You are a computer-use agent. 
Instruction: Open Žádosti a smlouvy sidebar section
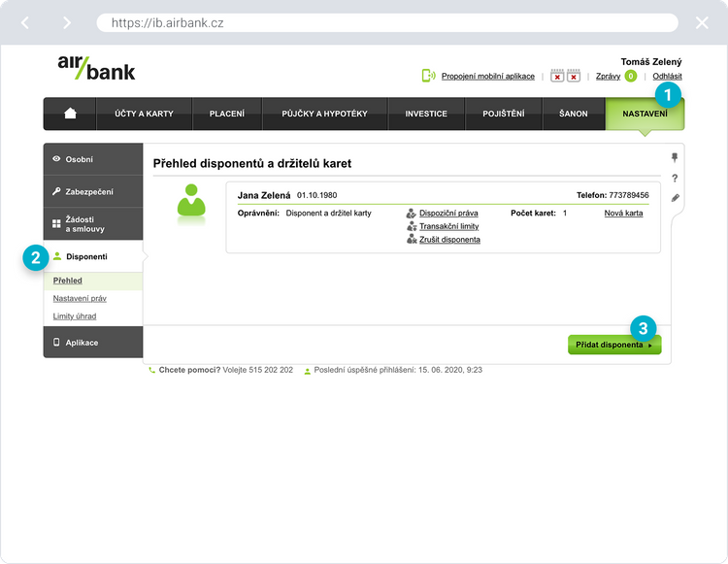(93, 224)
